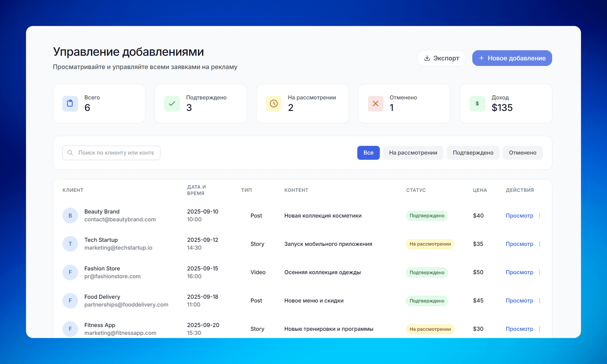This screenshot has height=364, width=607.
Task: Filter by На рассмотрении tab
Action: click(413, 153)
